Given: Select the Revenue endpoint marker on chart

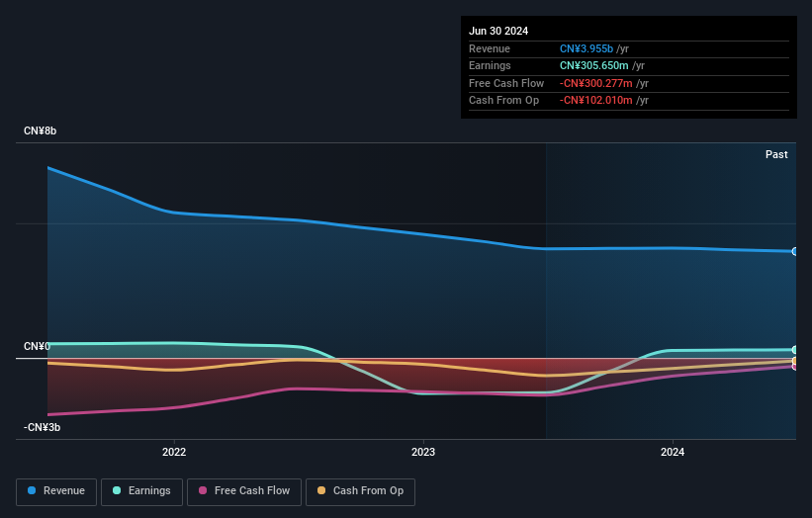Looking at the screenshot, I should pos(795,251).
